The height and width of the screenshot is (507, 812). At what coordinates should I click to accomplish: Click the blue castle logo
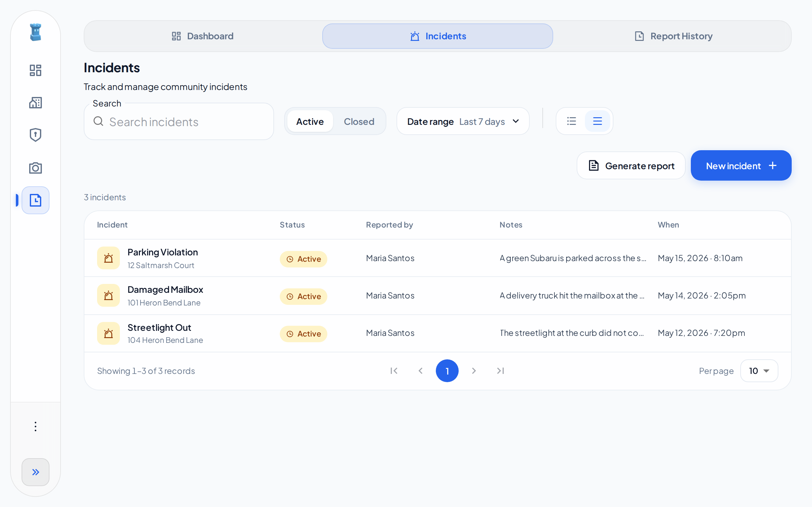tap(35, 32)
